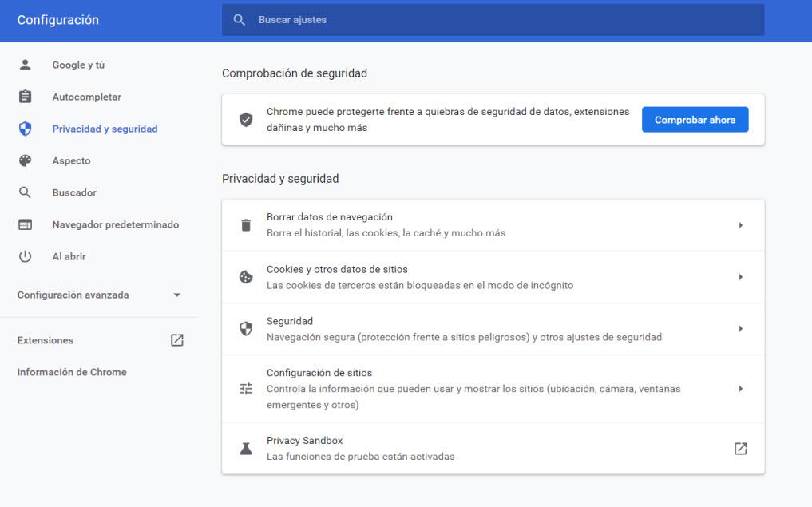Click the palette icon for Aspecto
The height and width of the screenshot is (507, 812).
(x=25, y=160)
